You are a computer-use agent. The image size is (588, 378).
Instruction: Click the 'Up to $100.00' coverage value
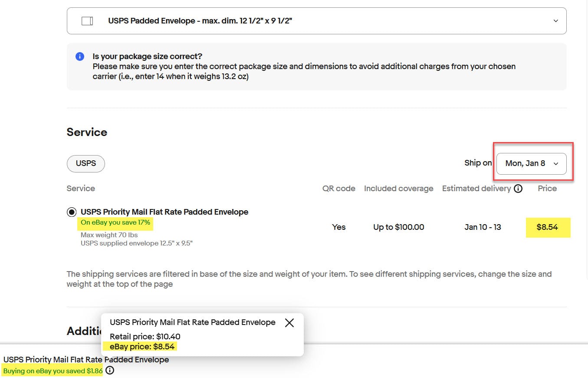click(x=399, y=227)
